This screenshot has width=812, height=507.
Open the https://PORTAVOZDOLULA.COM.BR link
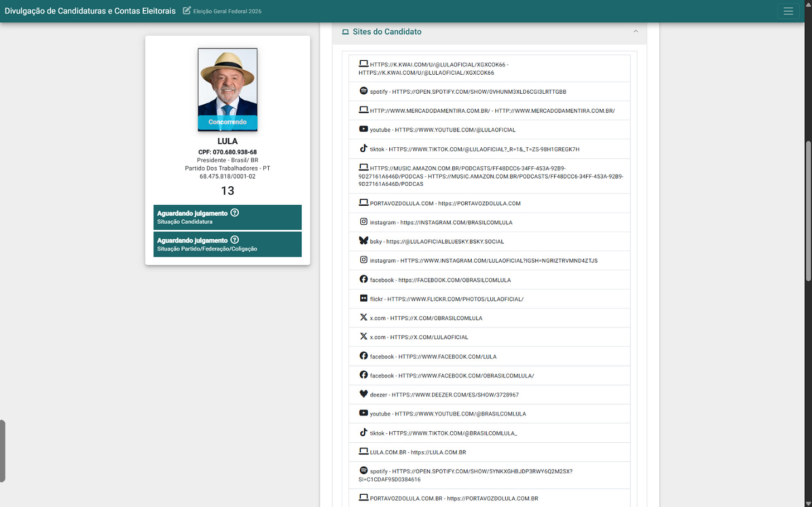[492, 499]
